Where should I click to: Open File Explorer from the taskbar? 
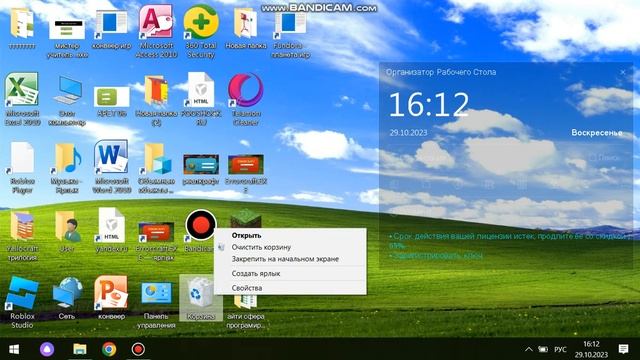point(80,349)
